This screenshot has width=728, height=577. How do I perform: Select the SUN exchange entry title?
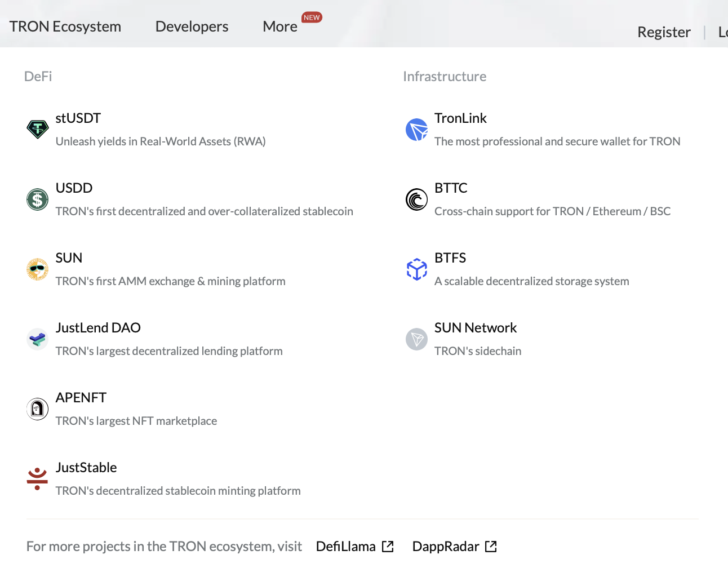[69, 258]
